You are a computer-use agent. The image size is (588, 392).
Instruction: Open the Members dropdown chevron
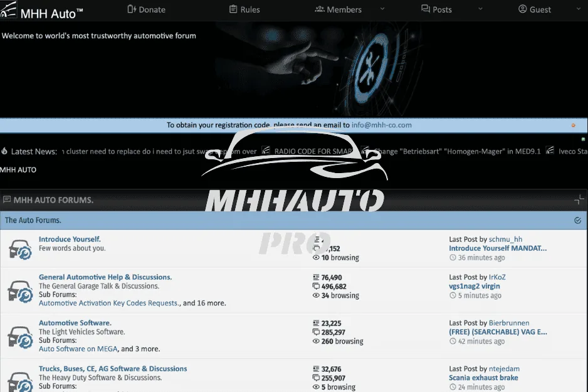pos(382,10)
